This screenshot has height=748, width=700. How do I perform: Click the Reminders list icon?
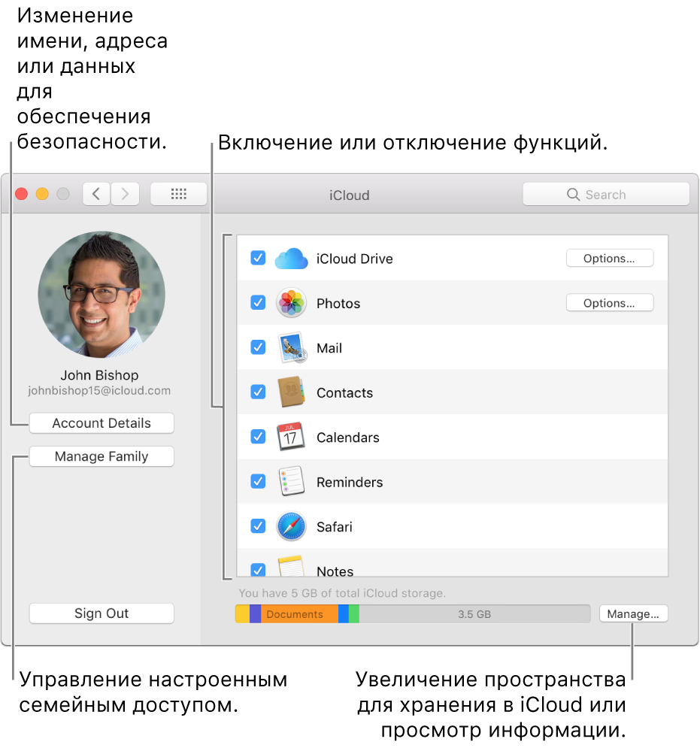pos(292,481)
